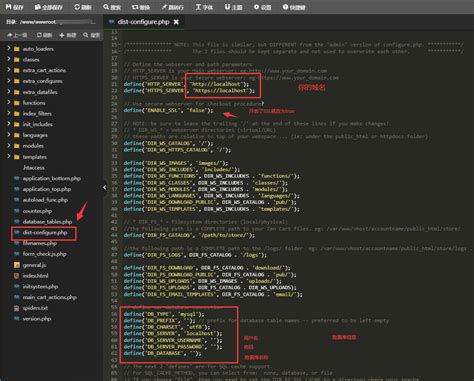This screenshot has width=474, height=381.
Task: Toggle the code fold marker on line 15
Action: coord(120,45)
